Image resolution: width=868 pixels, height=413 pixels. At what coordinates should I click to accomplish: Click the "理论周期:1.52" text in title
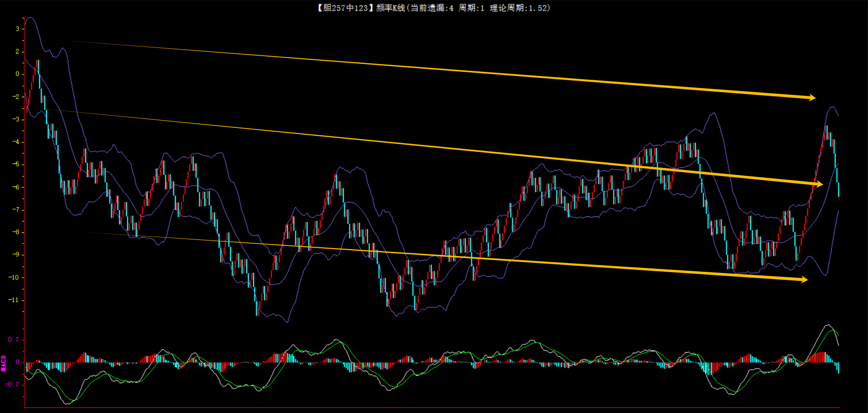coord(518,8)
